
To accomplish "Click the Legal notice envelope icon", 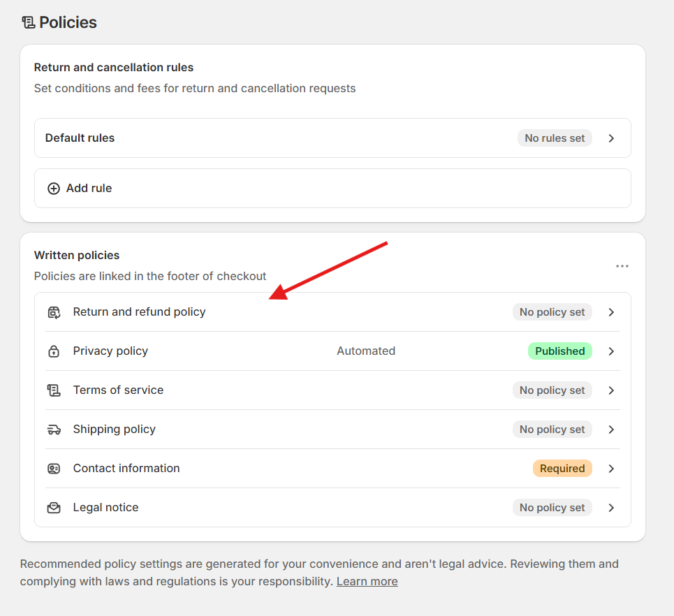I will point(54,508).
